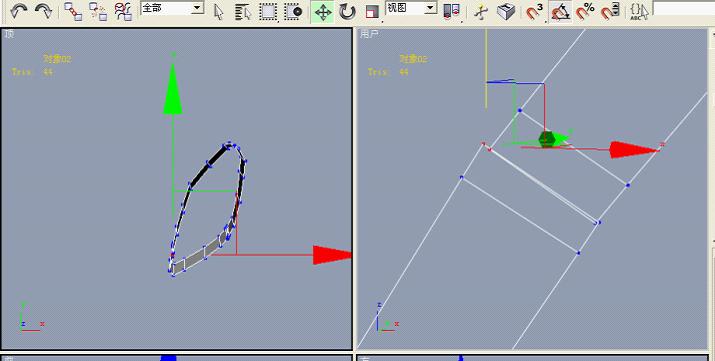Click the red X-axis arrow in 用户 viewport

[633, 150]
